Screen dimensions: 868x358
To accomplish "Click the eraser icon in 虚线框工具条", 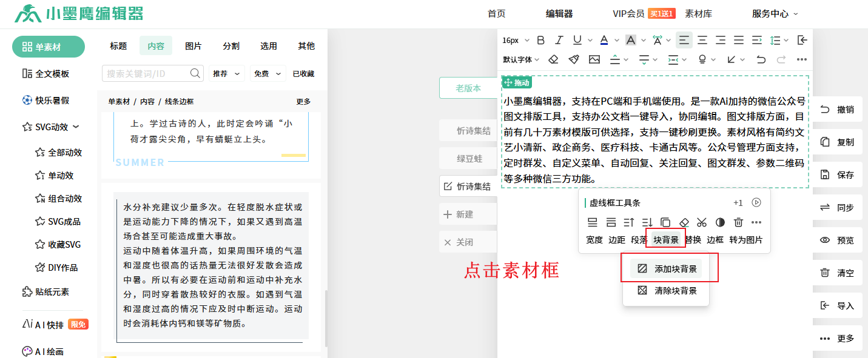I will point(684,222).
